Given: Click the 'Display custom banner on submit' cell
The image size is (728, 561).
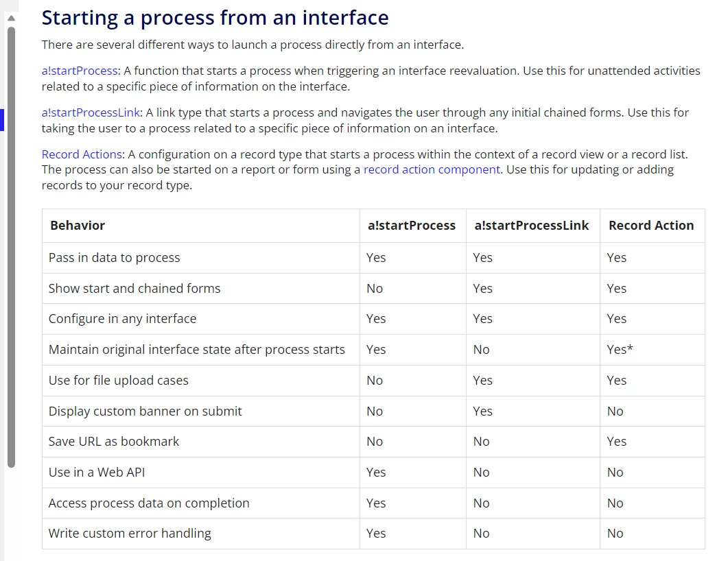Looking at the screenshot, I should point(201,411).
